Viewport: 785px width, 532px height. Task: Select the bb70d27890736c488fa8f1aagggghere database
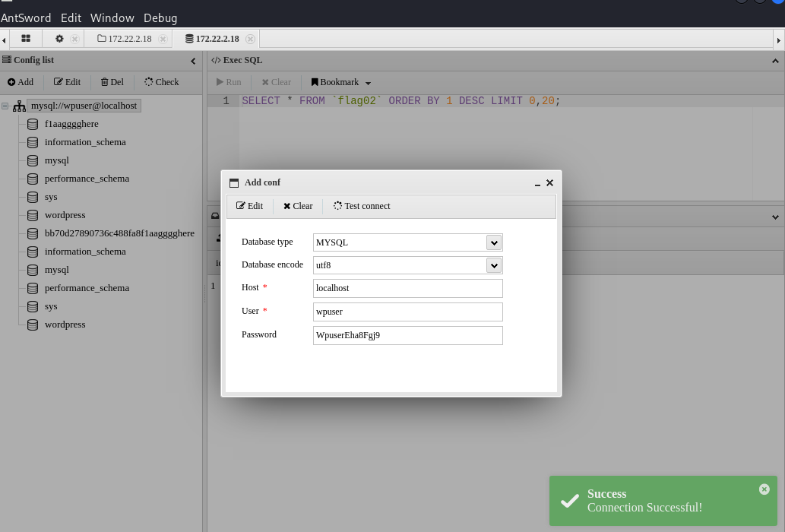click(119, 233)
